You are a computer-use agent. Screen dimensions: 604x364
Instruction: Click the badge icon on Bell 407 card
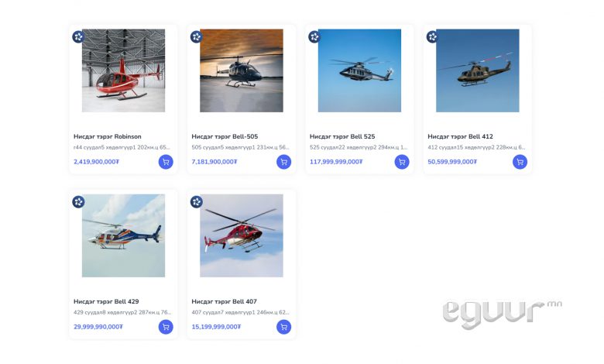[197, 202]
